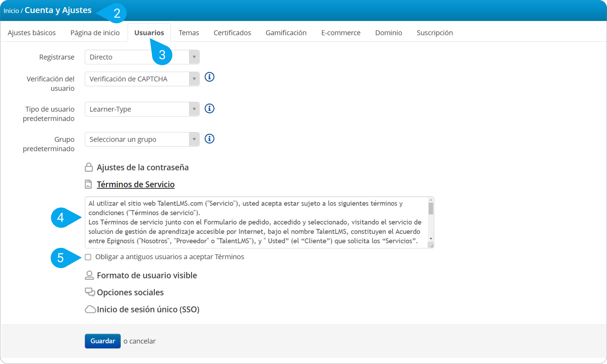The width and height of the screenshot is (607, 364).
Task: Click info icon beside Grupo predeterminado
Action: click(x=209, y=139)
